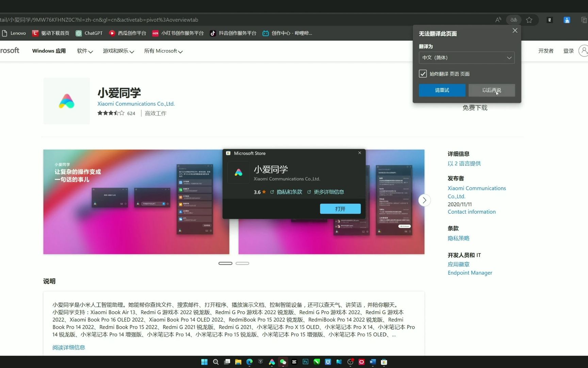Open the Xiaomi Communications Co.,Ltd. publisher link under title
The height and width of the screenshot is (368, 588).
tap(136, 104)
